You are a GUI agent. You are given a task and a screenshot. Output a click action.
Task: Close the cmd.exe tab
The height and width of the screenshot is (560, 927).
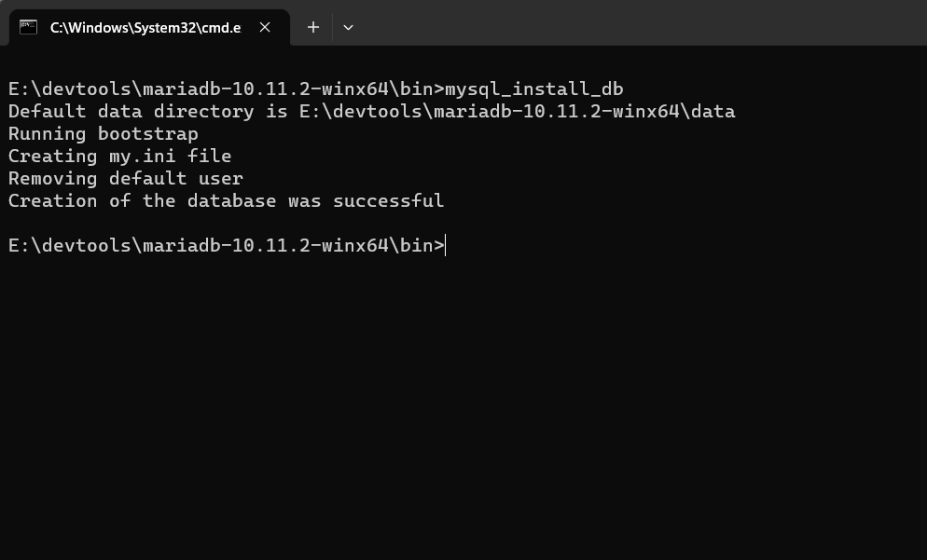point(265,27)
